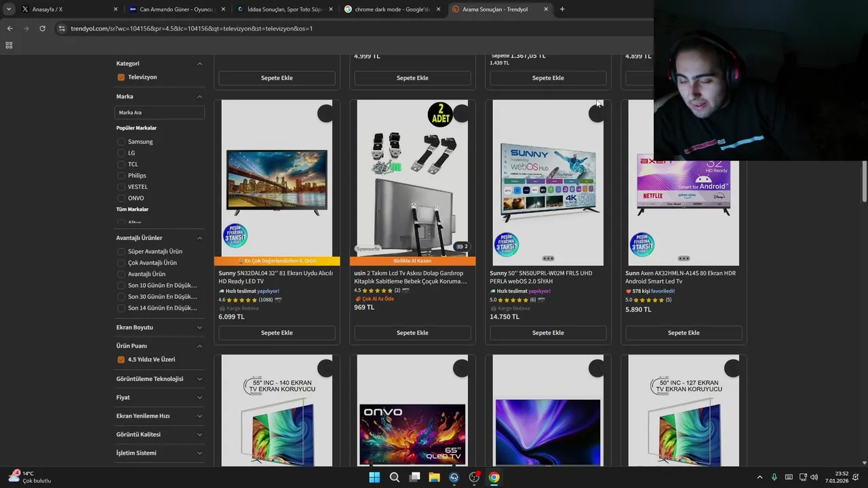The image size is (868, 488).
Task: Favorite the Sunny 50" webOS TV
Action: pos(597,114)
